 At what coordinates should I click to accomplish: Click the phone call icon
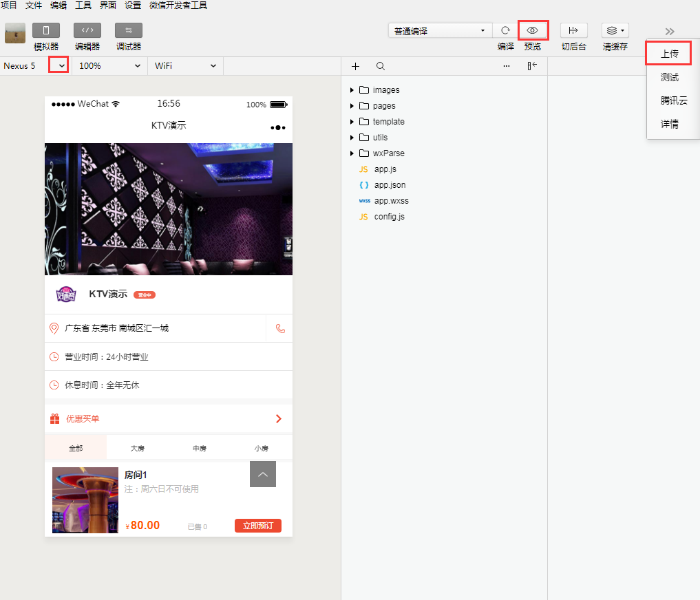click(280, 329)
